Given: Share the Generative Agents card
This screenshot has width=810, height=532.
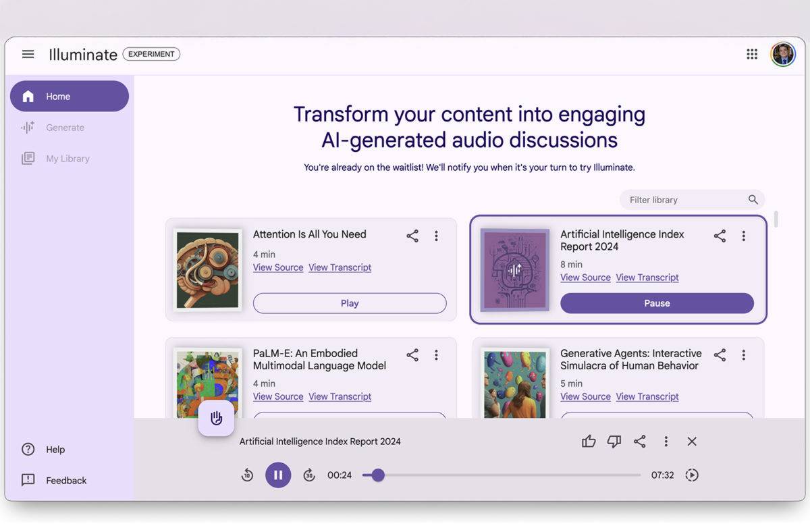Looking at the screenshot, I should click(x=720, y=354).
